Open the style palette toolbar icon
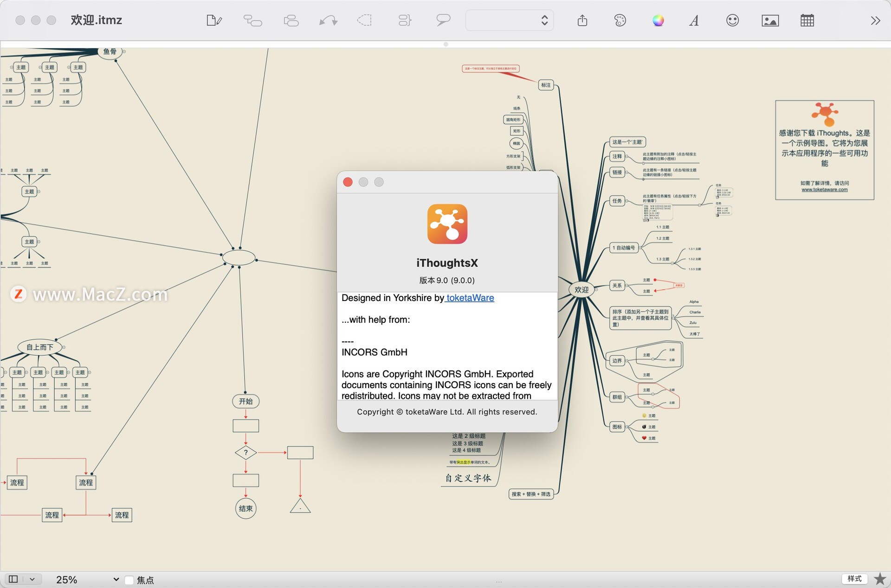Viewport: 891px width, 588px height. (620, 20)
